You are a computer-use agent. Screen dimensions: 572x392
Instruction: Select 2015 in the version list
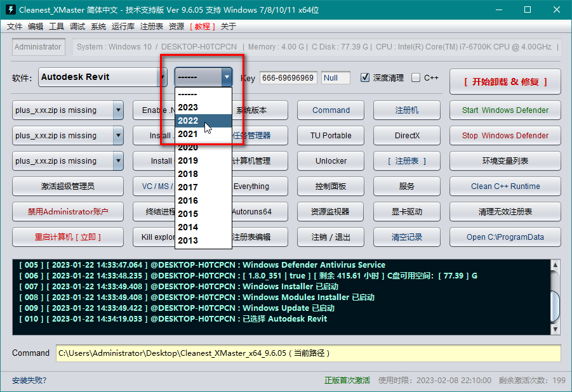coord(204,214)
